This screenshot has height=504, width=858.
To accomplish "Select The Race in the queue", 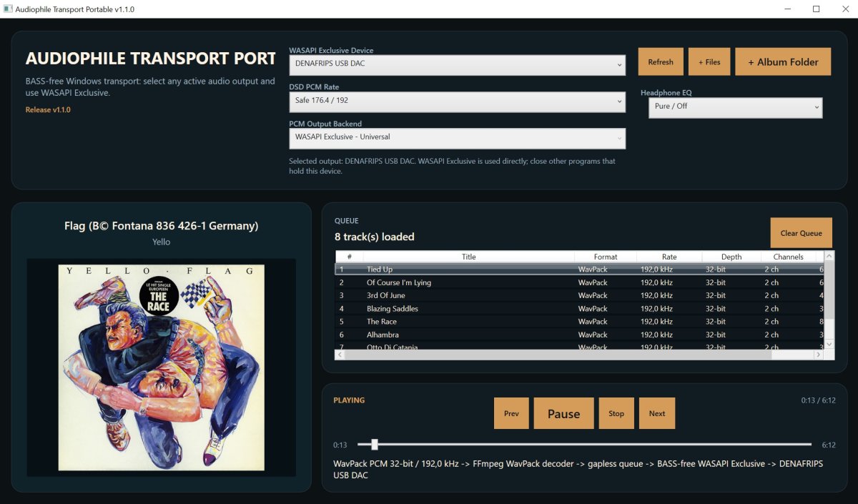I will coord(579,322).
